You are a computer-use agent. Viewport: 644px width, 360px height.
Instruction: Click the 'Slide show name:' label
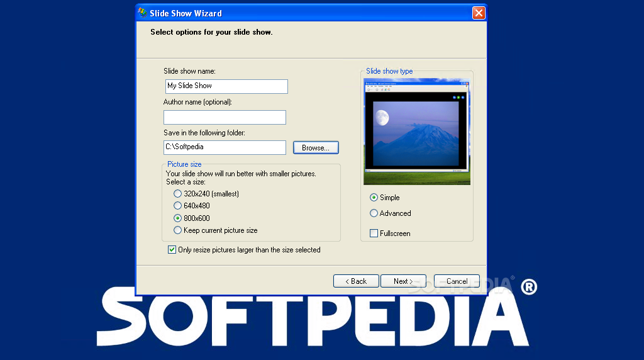click(x=189, y=71)
